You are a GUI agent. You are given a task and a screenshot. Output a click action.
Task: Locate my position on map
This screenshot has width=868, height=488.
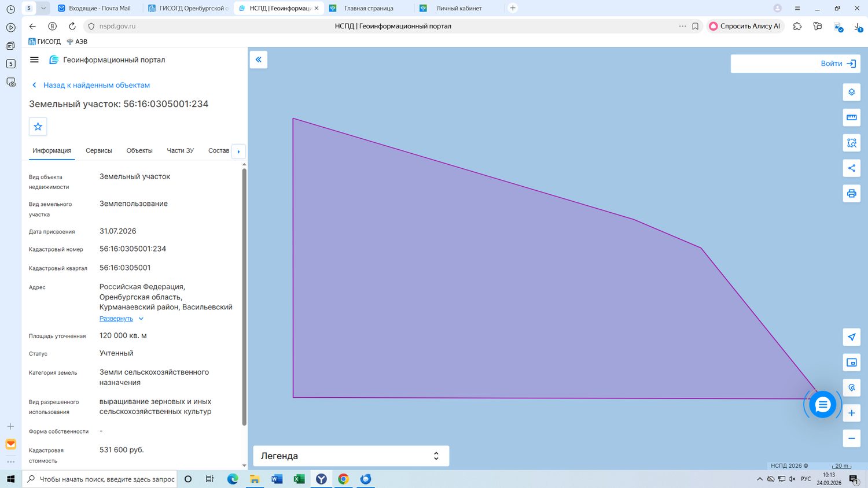pyautogui.click(x=851, y=337)
